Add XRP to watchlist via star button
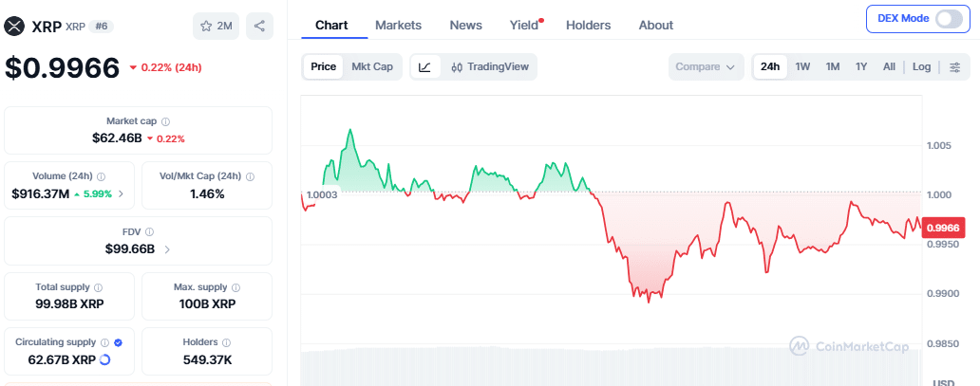 click(216, 27)
